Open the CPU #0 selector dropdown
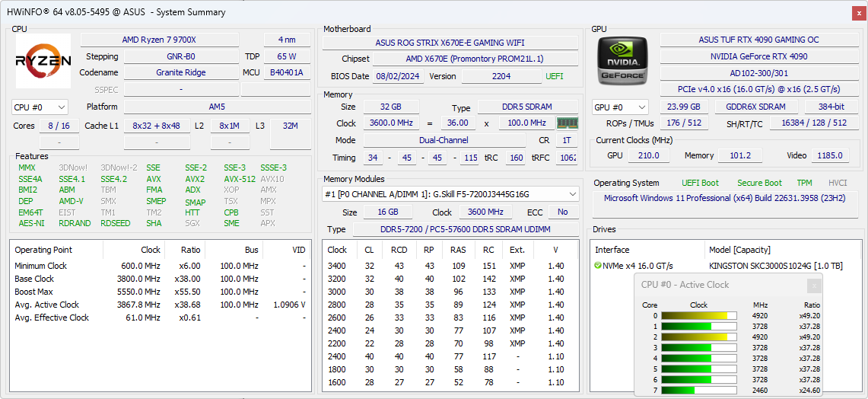Image resolution: width=868 pixels, height=399 pixels. [x=40, y=107]
